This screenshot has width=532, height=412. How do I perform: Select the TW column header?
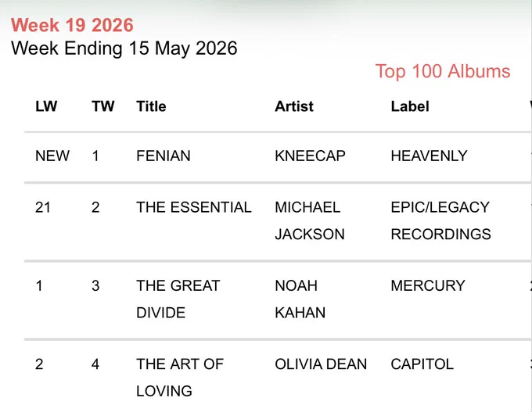pos(103,106)
